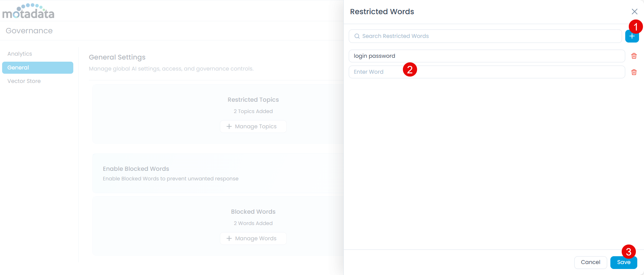This screenshot has height=275, width=644.
Task: Click the blue plus button to add a word
Action: [x=632, y=37]
